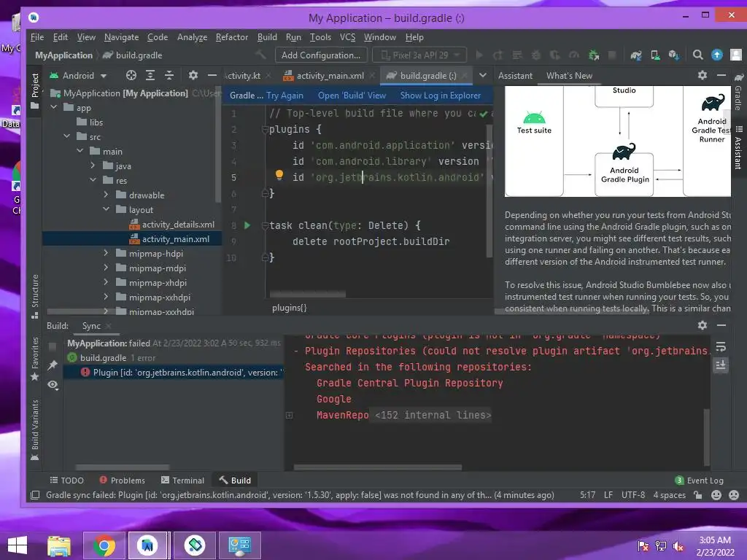
Task: Click the Select Opened File target icon
Action: tap(131, 75)
